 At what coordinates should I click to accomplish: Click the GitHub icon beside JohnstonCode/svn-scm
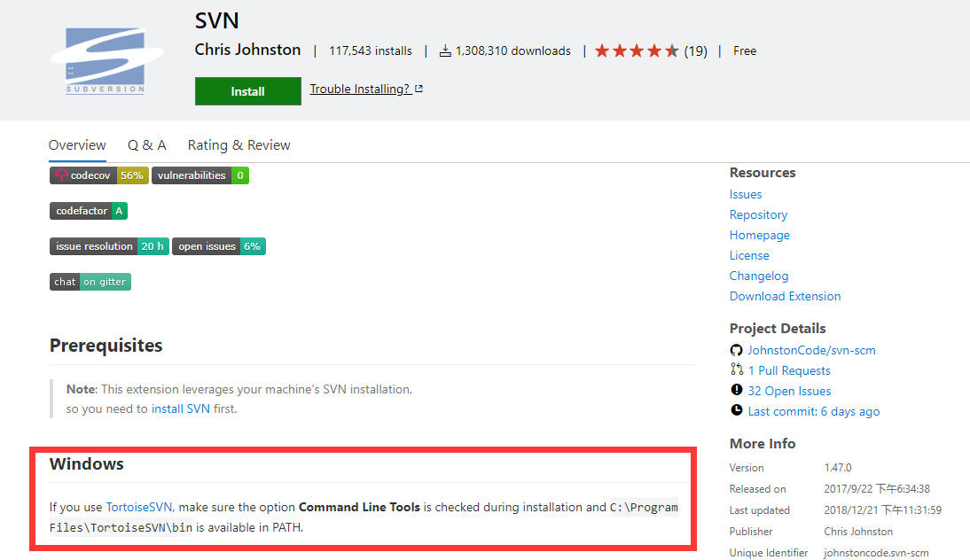point(737,350)
